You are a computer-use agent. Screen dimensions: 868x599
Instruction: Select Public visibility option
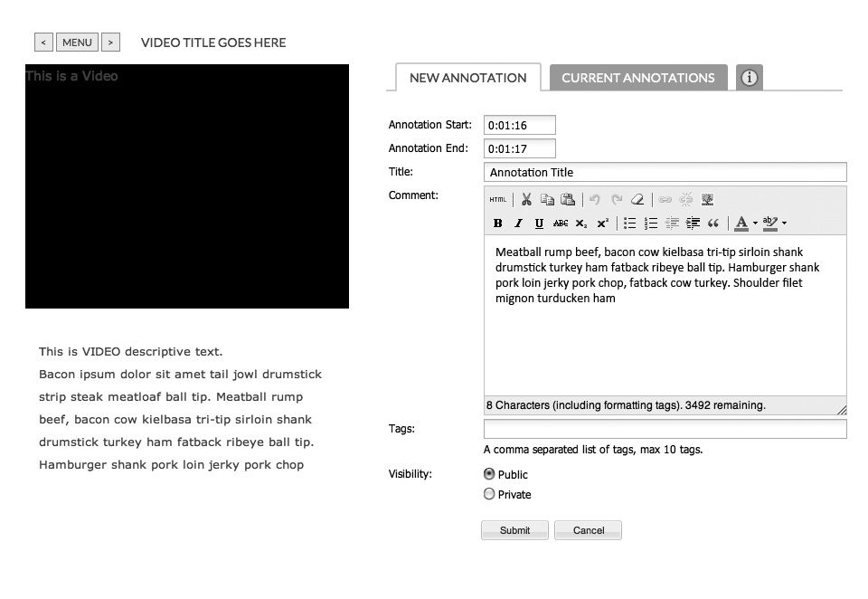click(x=489, y=474)
